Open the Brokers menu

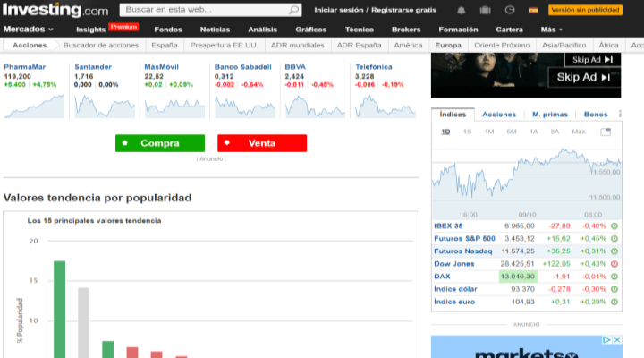(406, 30)
